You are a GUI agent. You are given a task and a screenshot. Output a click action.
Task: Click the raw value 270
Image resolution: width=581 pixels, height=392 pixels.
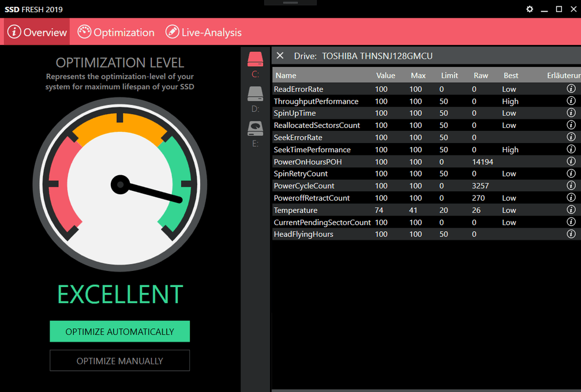[478, 198]
